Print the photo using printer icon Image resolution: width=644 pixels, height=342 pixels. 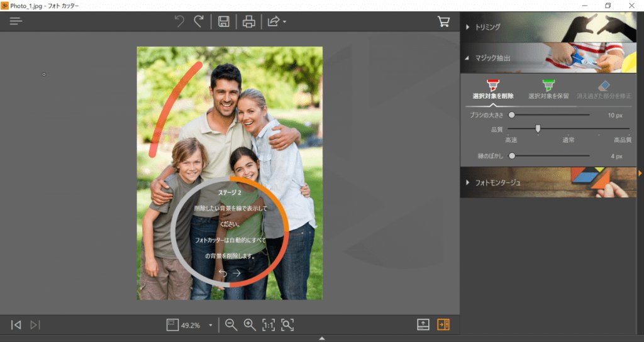coord(249,21)
